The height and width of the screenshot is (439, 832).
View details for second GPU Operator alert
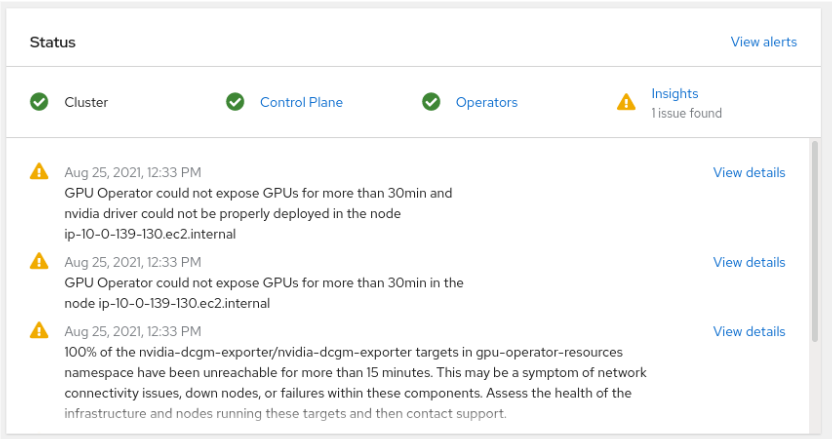tap(748, 262)
